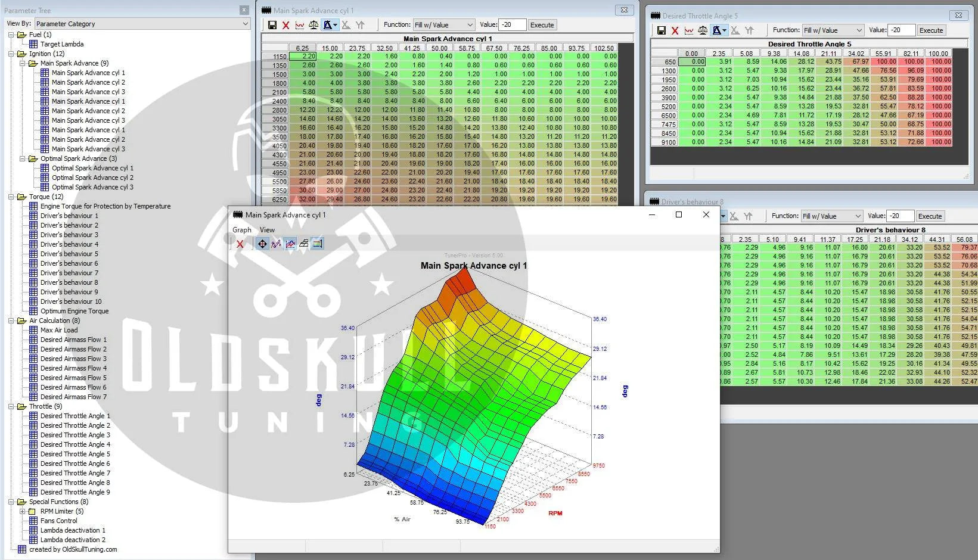Open the View menu in graph window

coord(267,230)
